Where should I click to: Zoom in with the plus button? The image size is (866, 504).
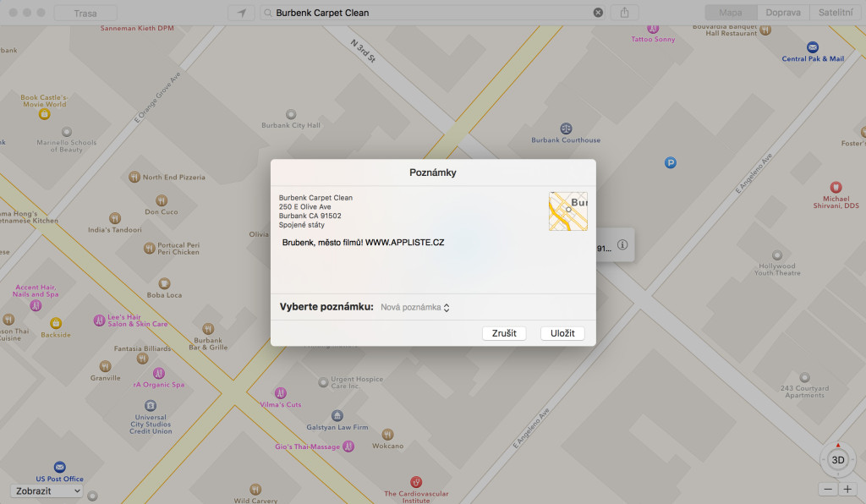click(x=847, y=489)
